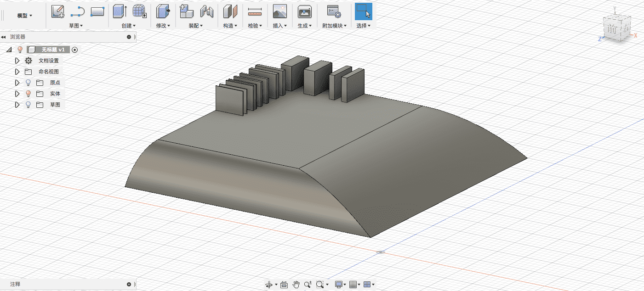The image size is (644, 291).
Task: Toggle the activate radio button beside 无标题 v1
Action: tap(75, 50)
